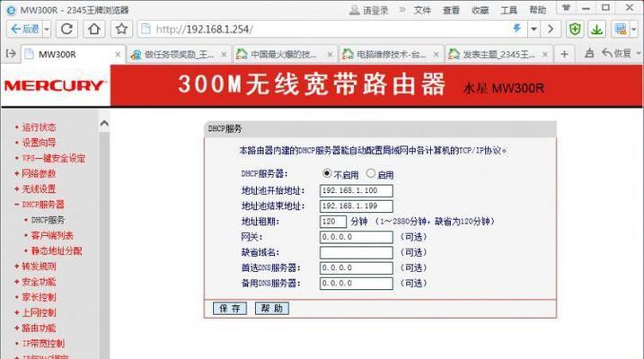Click the MERCURY logo
644x359 pixels.
55,85
